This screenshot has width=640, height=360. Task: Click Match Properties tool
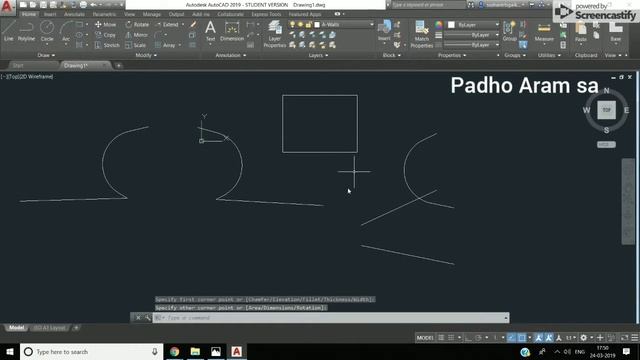pos(421,34)
